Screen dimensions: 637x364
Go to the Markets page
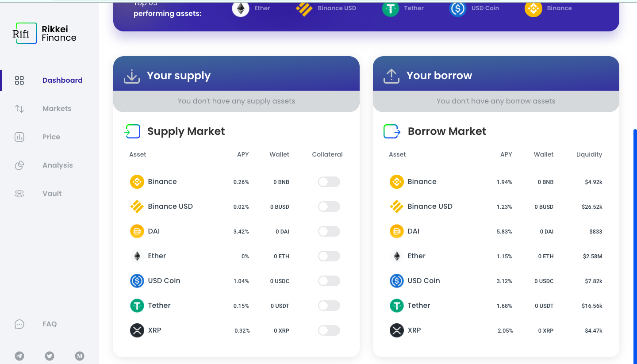57,109
